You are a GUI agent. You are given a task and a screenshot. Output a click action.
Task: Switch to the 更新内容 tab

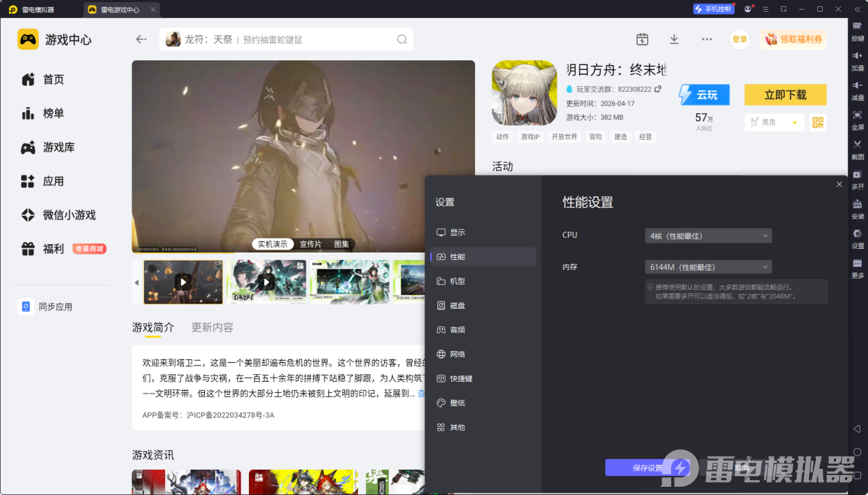pyautogui.click(x=213, y=327)
